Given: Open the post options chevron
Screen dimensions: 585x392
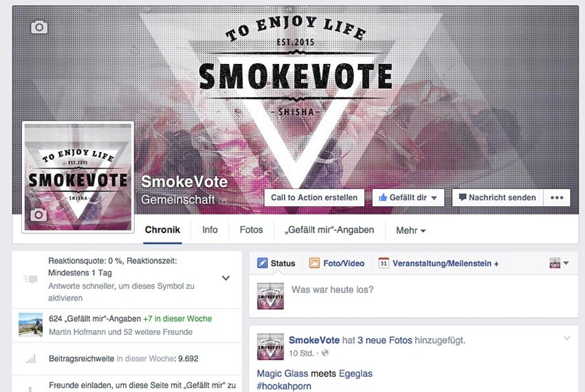Looking at the screenshot, I should 566,338.
